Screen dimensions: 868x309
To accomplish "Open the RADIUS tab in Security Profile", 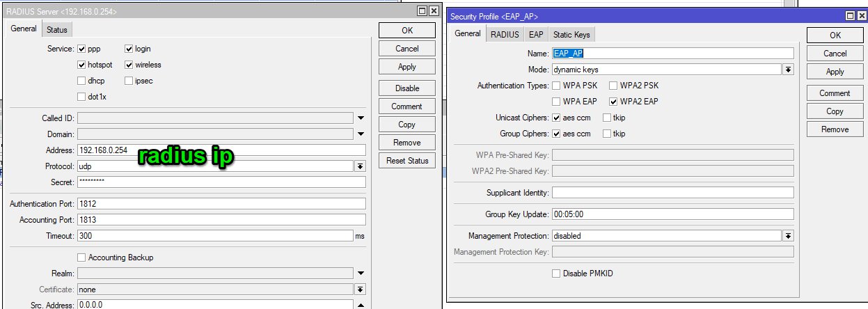I will (x=505, y=34).
